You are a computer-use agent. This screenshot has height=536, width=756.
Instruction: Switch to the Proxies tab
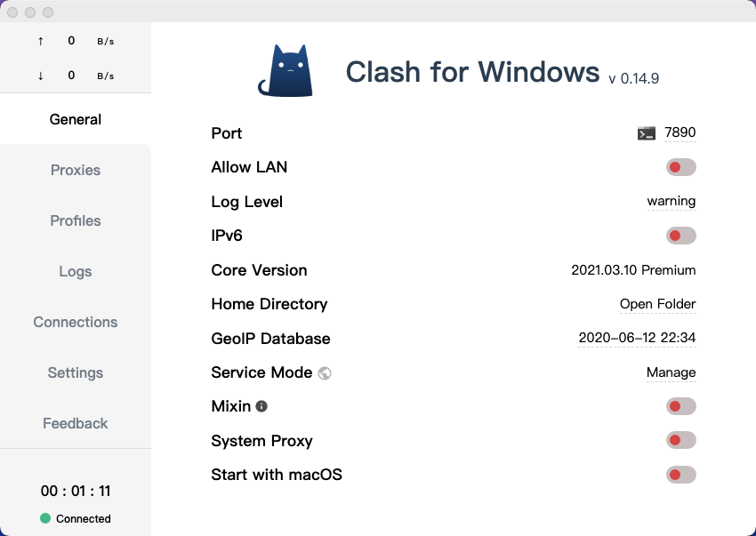click(x=75, y=170)
